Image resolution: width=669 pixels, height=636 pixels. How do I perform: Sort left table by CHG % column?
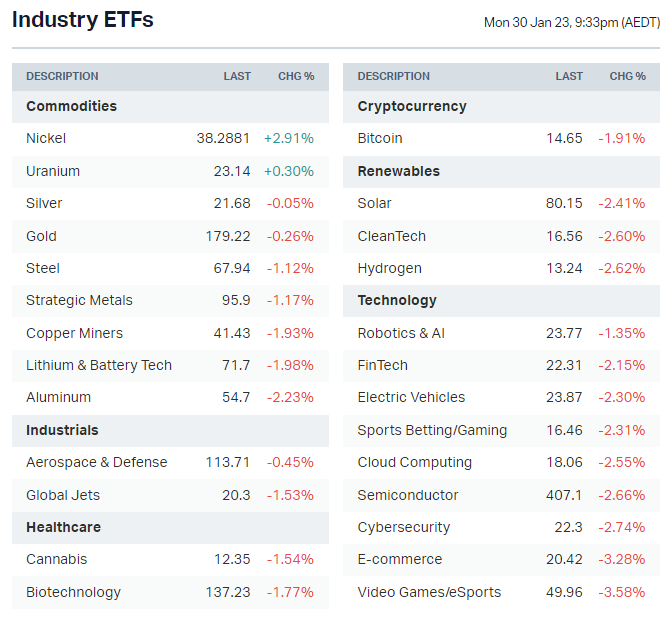pyautogui.click(x=296, y=76)
